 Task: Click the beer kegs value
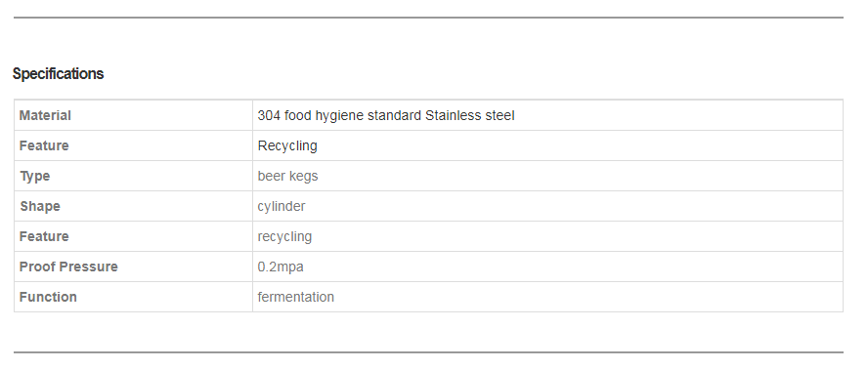coord(287,176)
